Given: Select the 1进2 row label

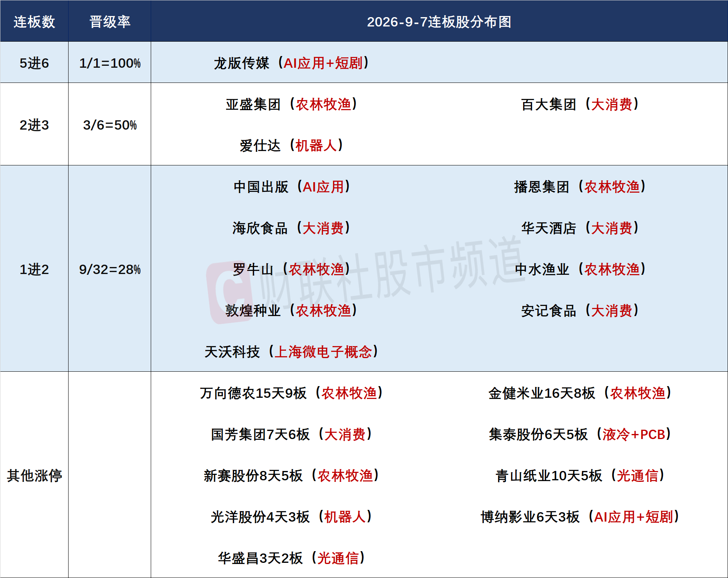Looking at the screenshot, I should (34, 269).
